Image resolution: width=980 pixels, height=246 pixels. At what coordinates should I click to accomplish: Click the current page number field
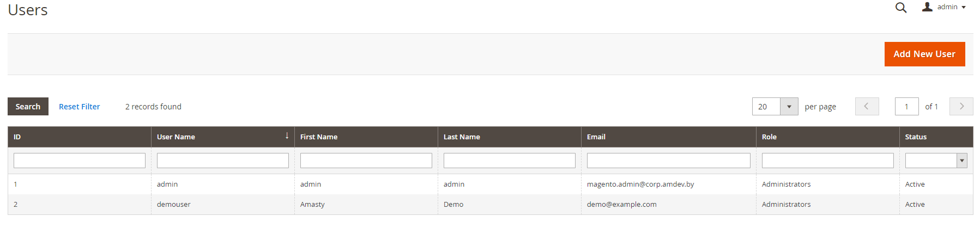coord(906,107)
